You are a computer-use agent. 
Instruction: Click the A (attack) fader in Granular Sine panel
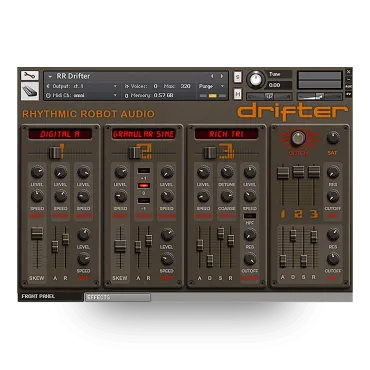coord(138,247)
